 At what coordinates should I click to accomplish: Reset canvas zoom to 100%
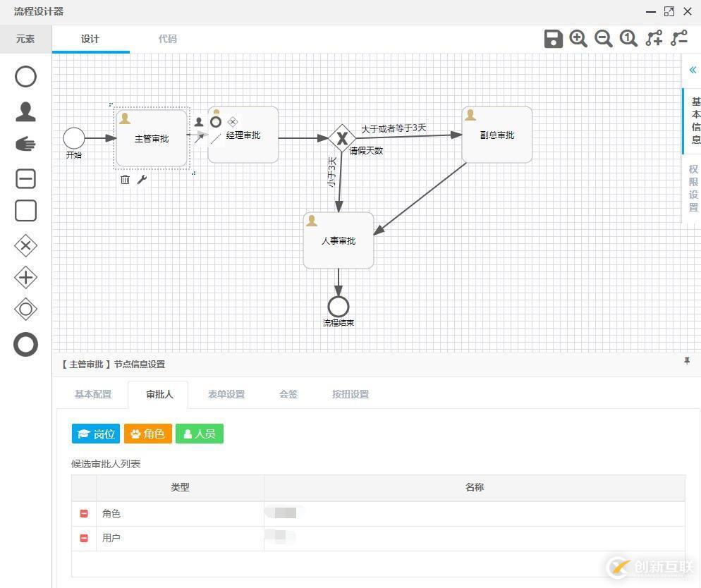628,39
